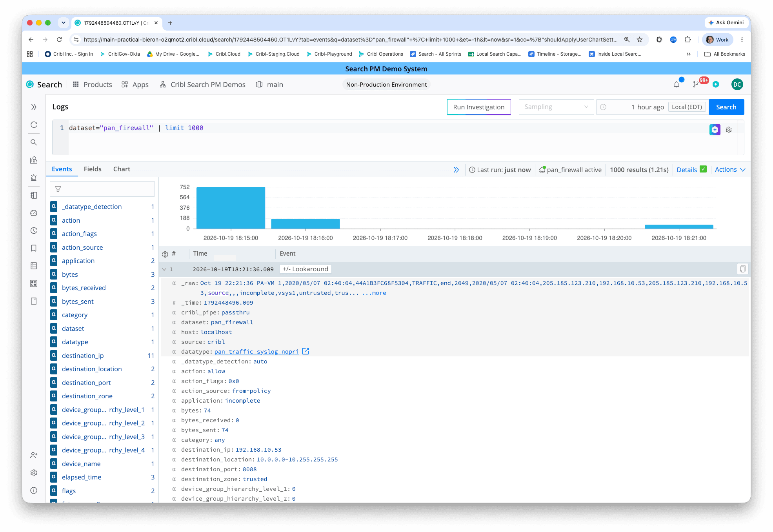This screenshot has height=532, width=773.
Task: Expand the results panel double-chevron
Action: pos(456,170)
